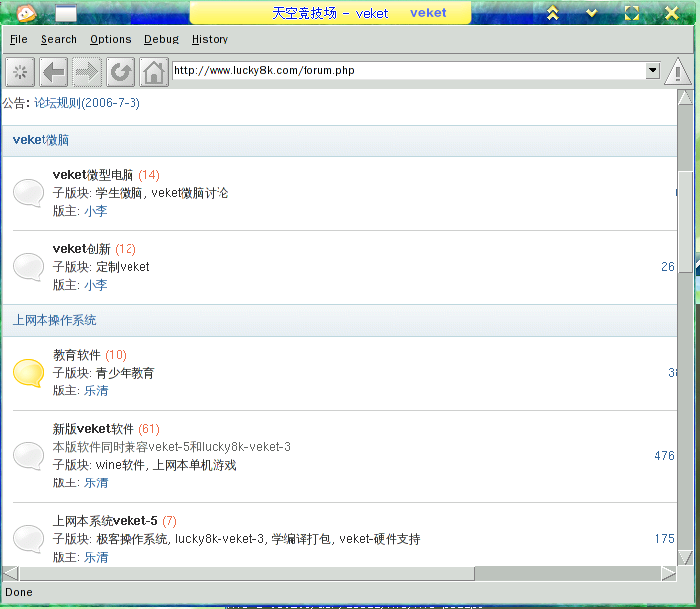Screen dimensions: 700x609
Task: Click speech bubble icon for 新版veket软件
Action: point(28,456)
